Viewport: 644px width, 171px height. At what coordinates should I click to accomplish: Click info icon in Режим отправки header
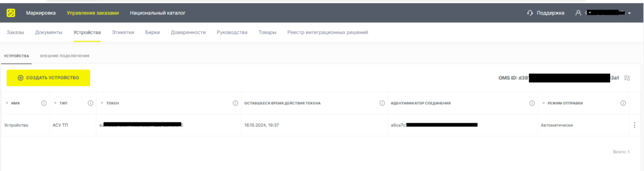(623, 103)
